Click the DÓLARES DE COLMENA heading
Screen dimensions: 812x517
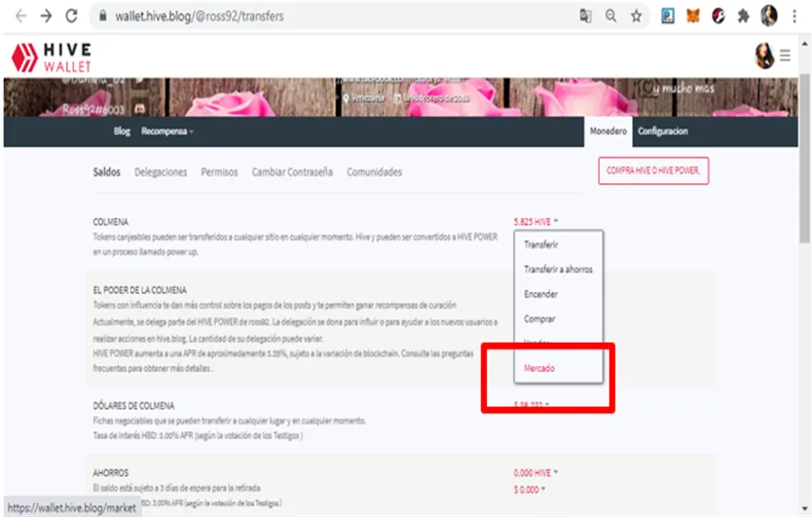pos(133,406)
